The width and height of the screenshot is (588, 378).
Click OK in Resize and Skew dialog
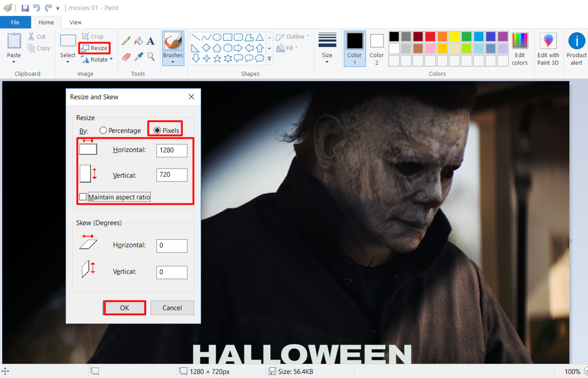(124, 308)
